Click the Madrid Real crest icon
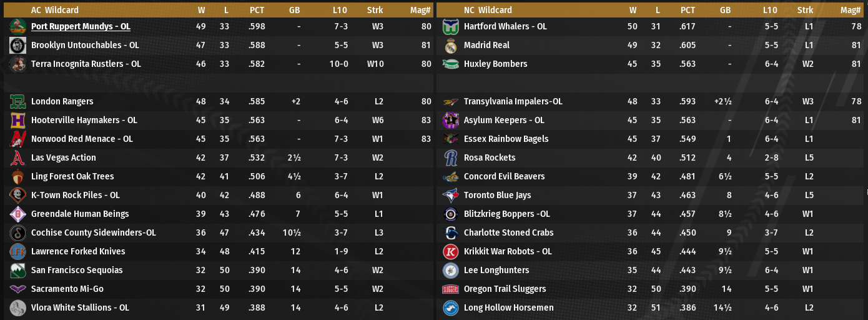Image resolution: width=868 pixels, height=320 pixels. point(450,45)
